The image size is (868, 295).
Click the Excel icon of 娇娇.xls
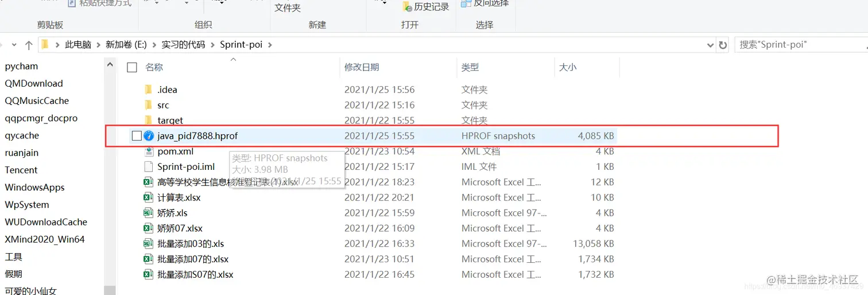click(x=149, y=212)
